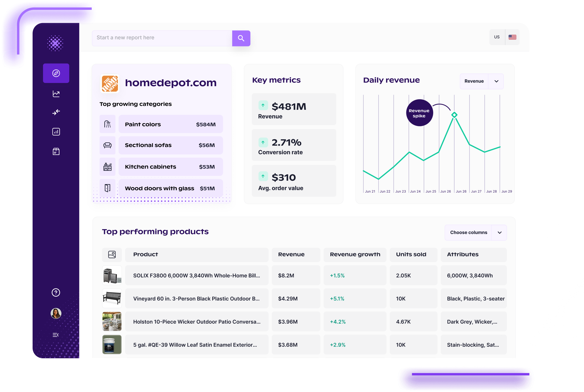Click the image column header icon
The image size is (584, 392).
pos(112,255)
